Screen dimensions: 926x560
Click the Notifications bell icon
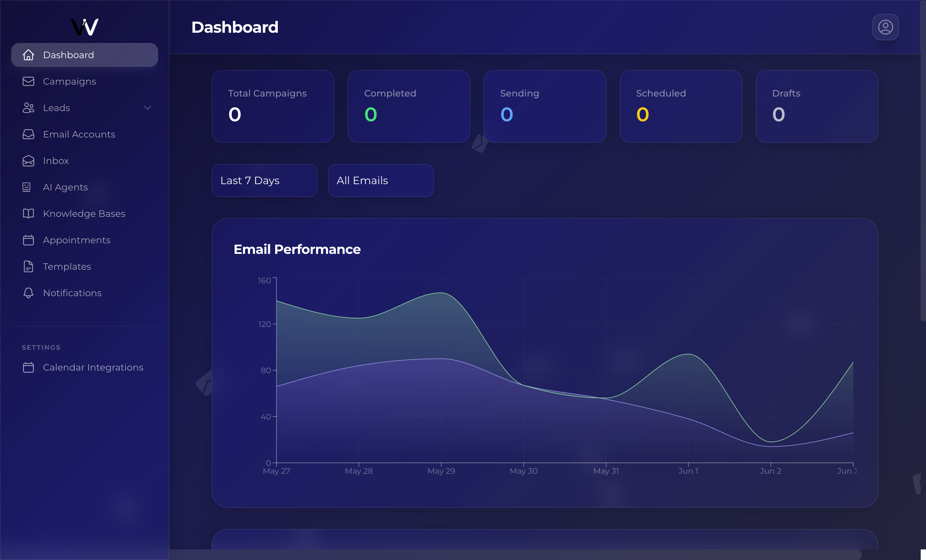pos(28,293)
